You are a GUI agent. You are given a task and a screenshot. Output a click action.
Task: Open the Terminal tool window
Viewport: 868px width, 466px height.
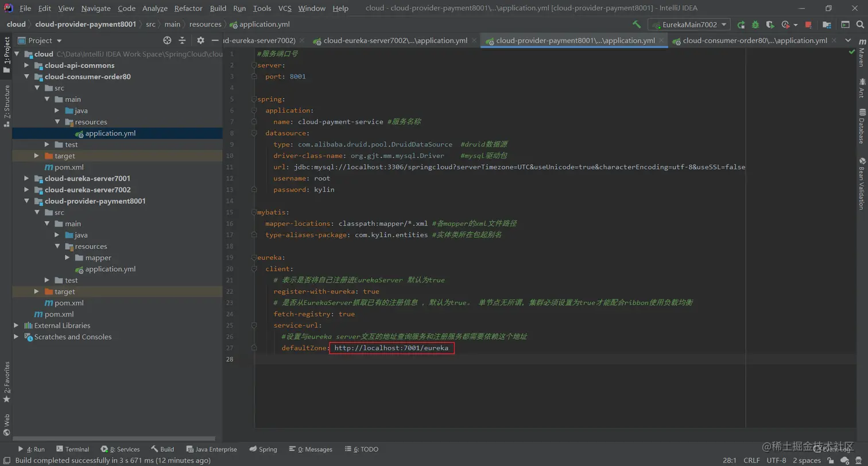tap(72, 449)
